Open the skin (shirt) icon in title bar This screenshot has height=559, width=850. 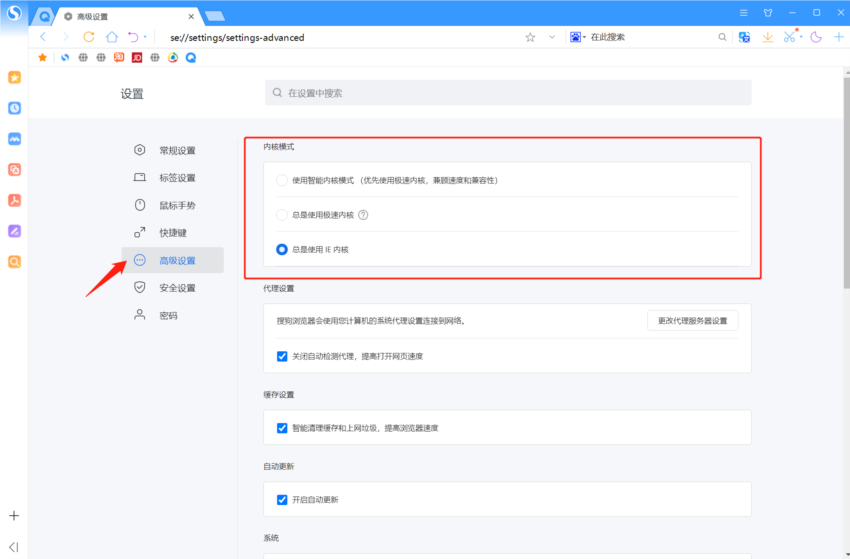click(768, 13)
